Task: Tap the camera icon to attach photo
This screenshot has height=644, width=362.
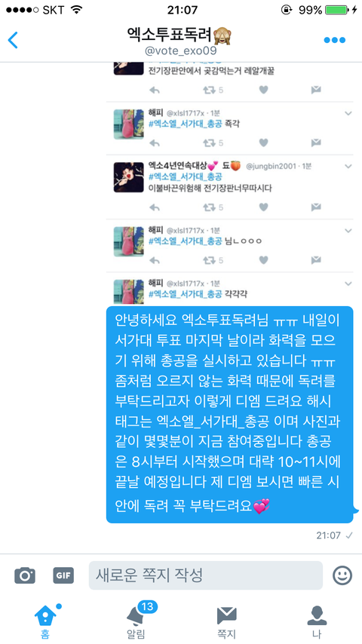Action: coord(25,575)
